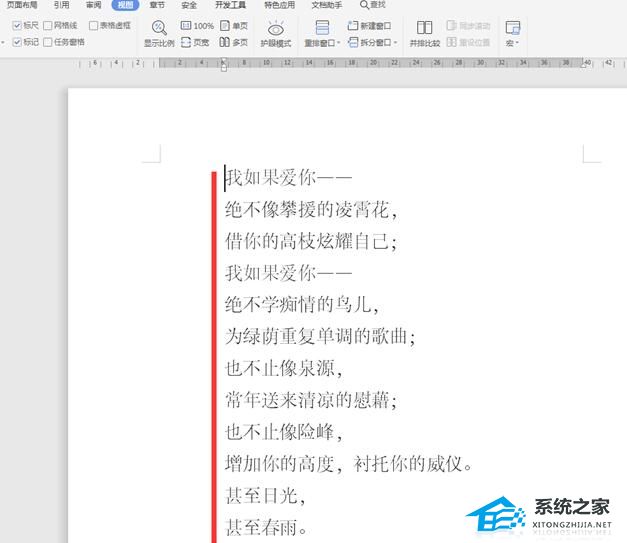Screen dimensions: 627x543
Task: Toggle the 标记 markup checkbox
Action: tap(17, 42)
